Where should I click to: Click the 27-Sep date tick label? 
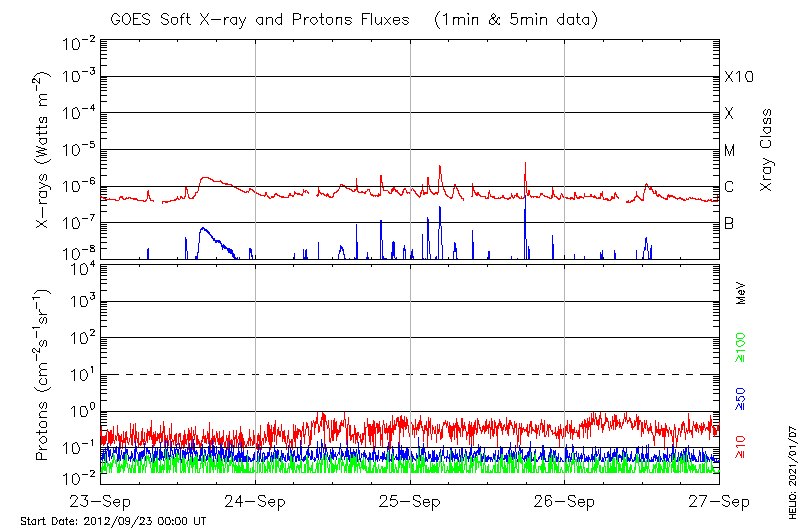tap(718, 500)
